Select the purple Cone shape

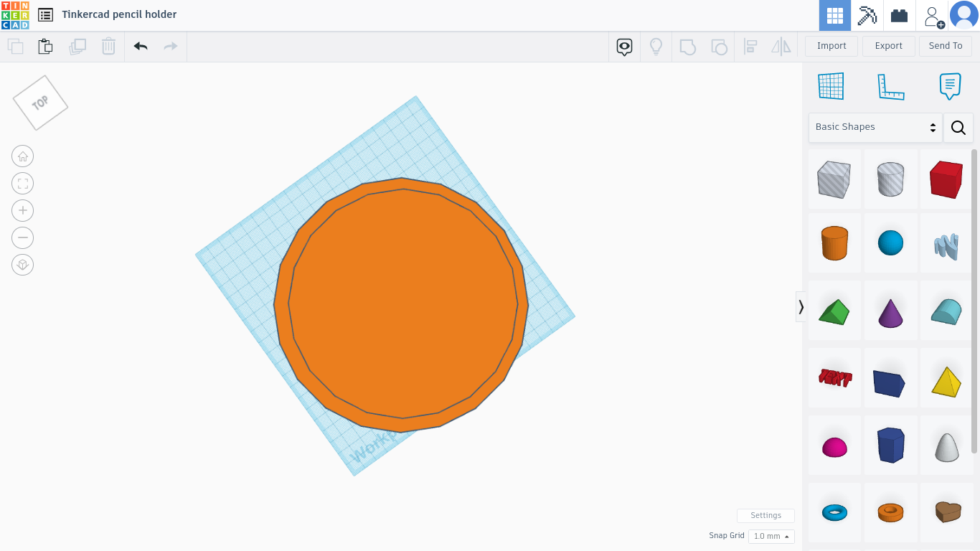coord(890,311)
